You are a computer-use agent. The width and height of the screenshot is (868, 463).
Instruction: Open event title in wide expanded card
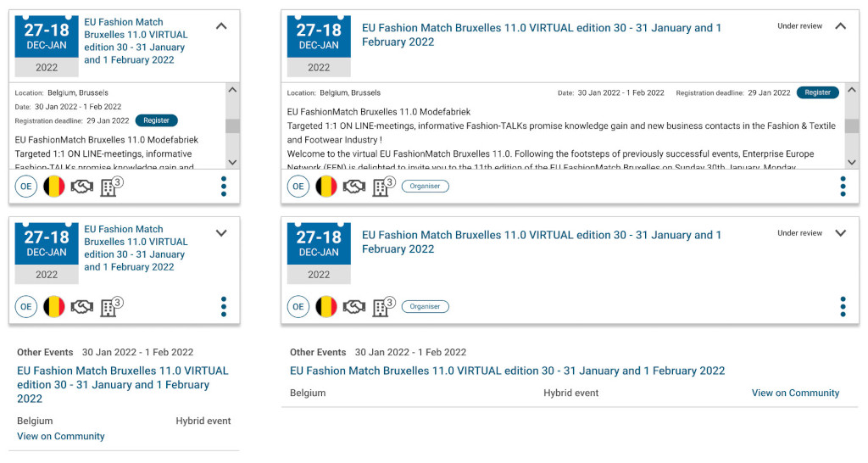coord(542,35)
